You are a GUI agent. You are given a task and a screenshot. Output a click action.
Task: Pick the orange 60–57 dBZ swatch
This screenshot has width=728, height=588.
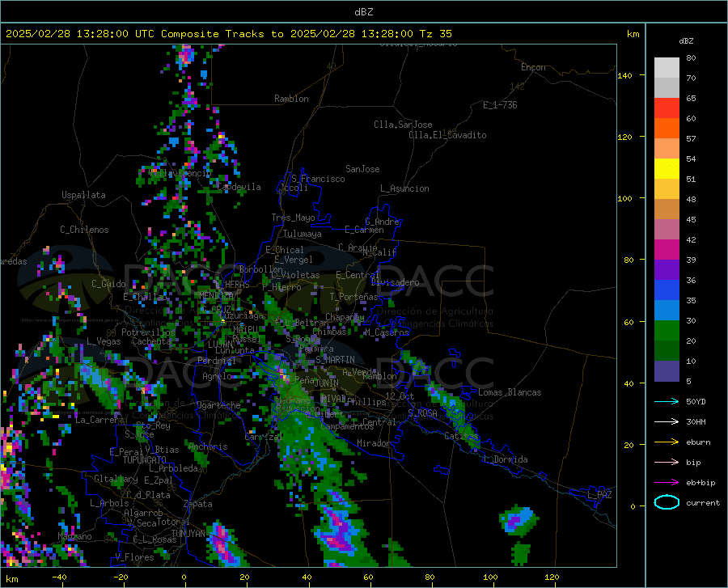667,129
